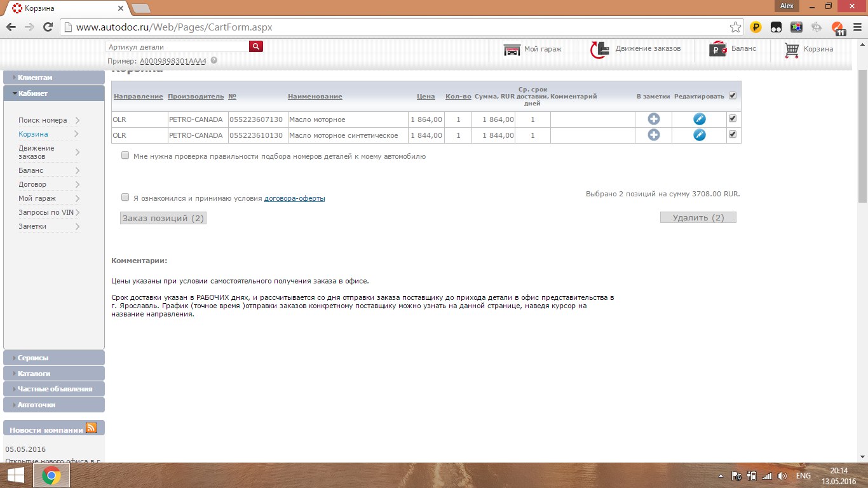Click the Chrome icon in the taskbar
The width and height of the screenshot is (868, 488).
point(51,475)
